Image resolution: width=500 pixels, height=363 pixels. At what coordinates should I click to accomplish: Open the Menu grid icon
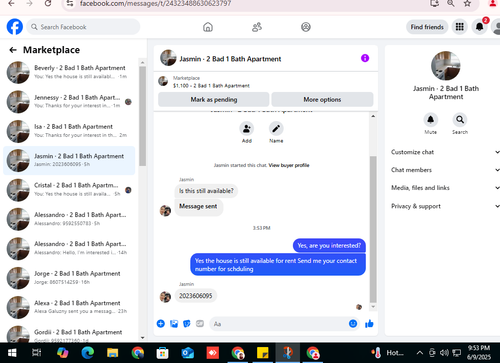click(x=460, y=27)
